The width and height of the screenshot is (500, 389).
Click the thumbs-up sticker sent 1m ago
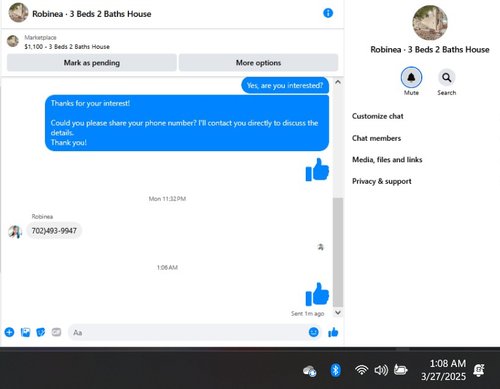click(x=317, y=294)
